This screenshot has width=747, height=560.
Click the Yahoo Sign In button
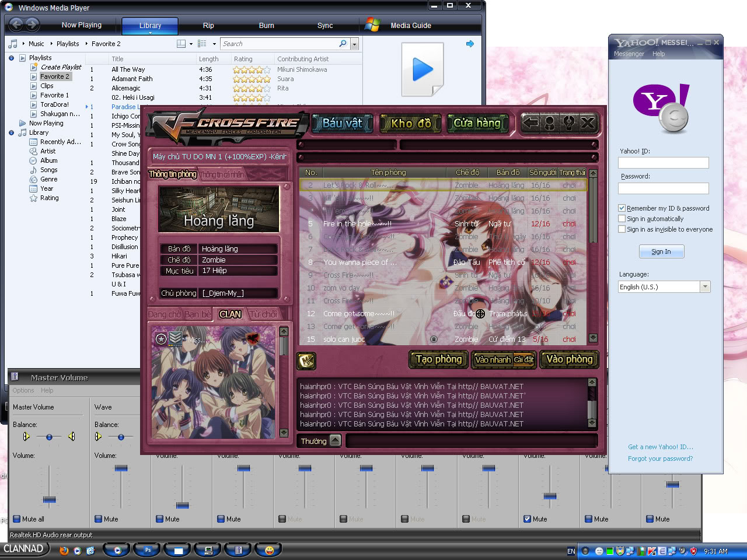(x=661, y=251)
